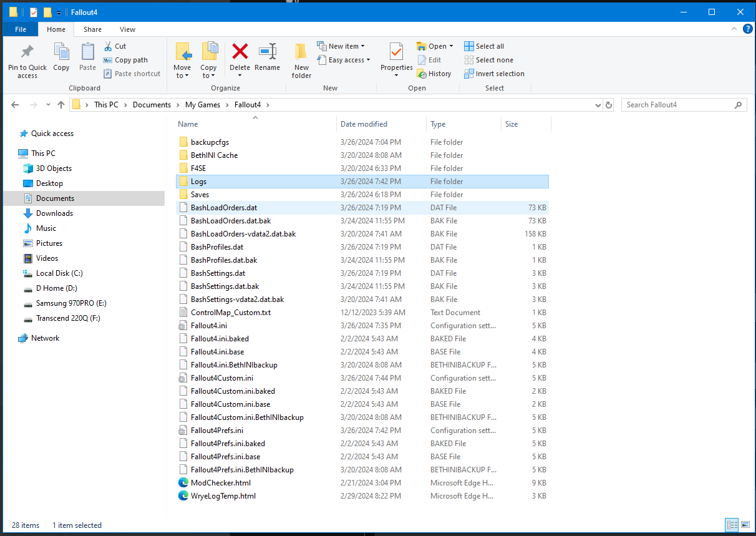This screenshot has height=536, width=756.
Task: Click Invert selection in the ribbon
Action: click(494, 74)
